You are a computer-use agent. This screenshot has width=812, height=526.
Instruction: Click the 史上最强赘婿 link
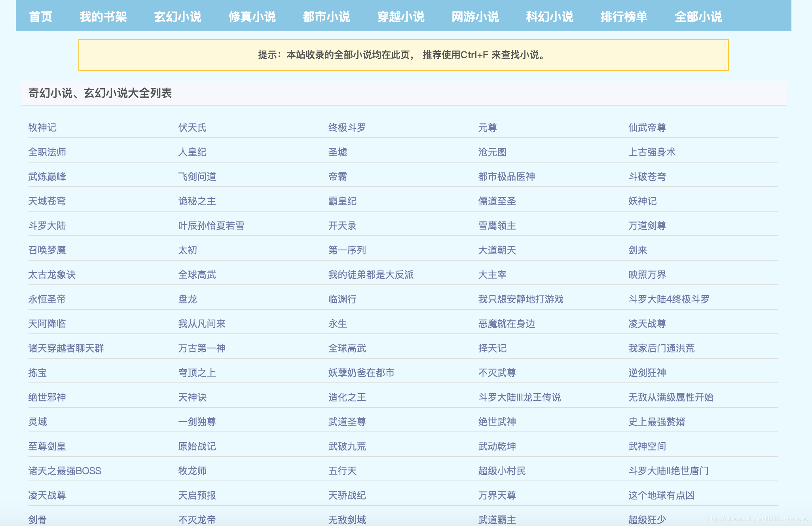(x=657, y=422)
